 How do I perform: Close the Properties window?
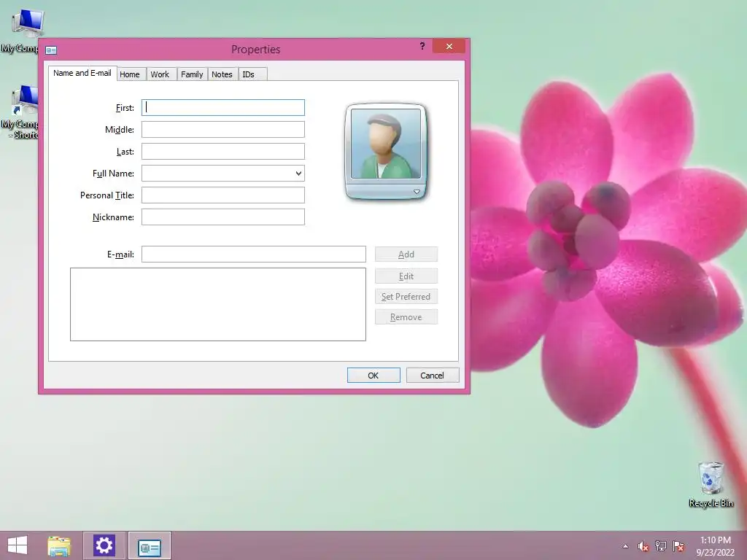[x=449, y=46]
